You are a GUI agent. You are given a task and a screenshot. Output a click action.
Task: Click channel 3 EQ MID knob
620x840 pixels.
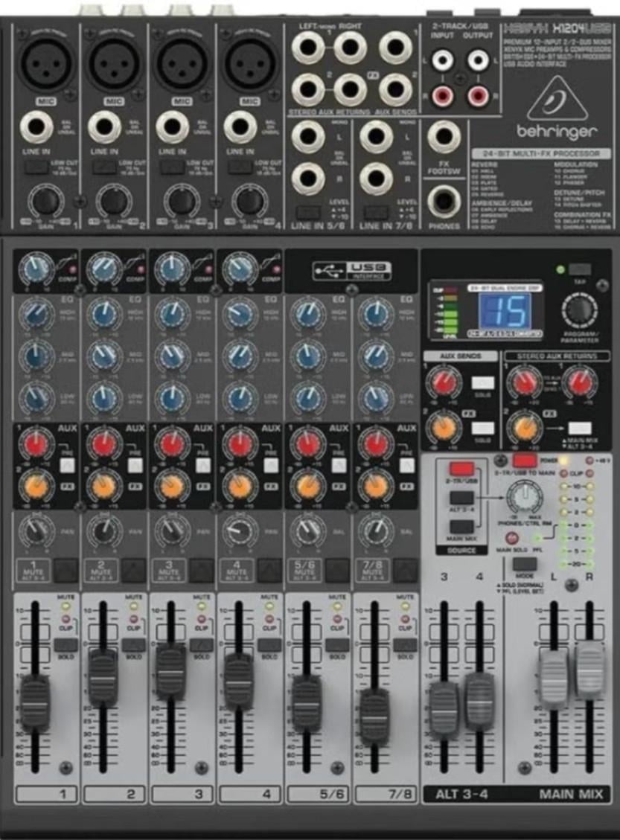(173, 356)
